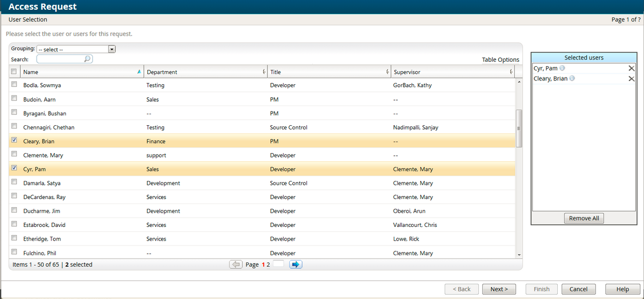Screen dimensions: 644x299
Task: Click info icon beside Cleary, Brian
Action: [572, 79]
